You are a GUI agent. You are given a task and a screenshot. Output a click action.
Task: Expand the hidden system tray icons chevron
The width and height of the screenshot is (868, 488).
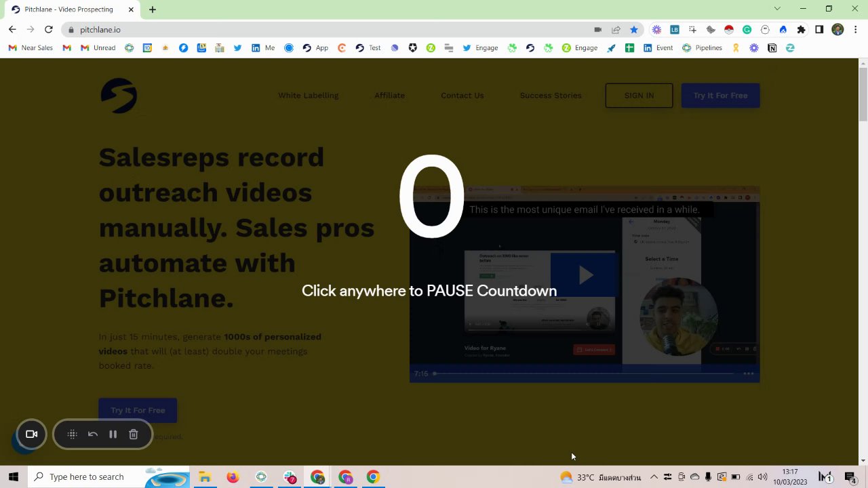654,477
